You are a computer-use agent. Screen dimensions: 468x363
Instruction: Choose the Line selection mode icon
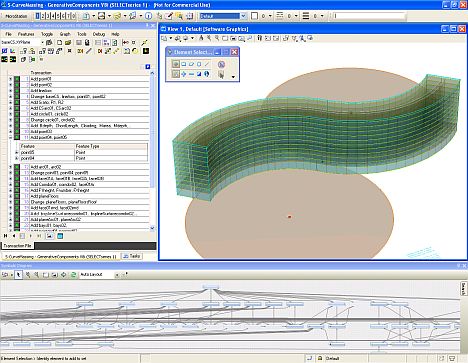207,64
